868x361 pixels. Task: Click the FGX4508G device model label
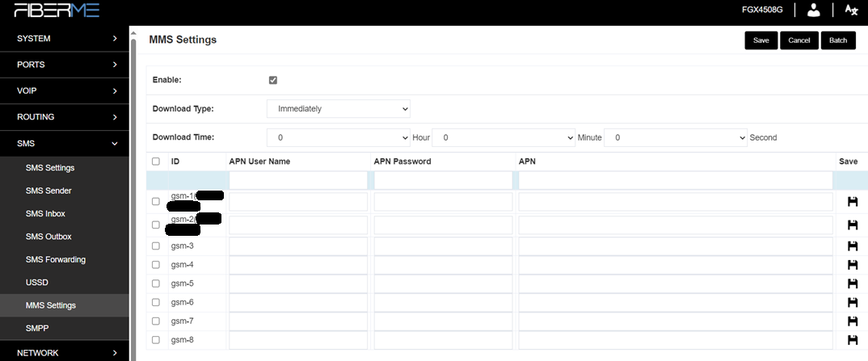(762, 10)
